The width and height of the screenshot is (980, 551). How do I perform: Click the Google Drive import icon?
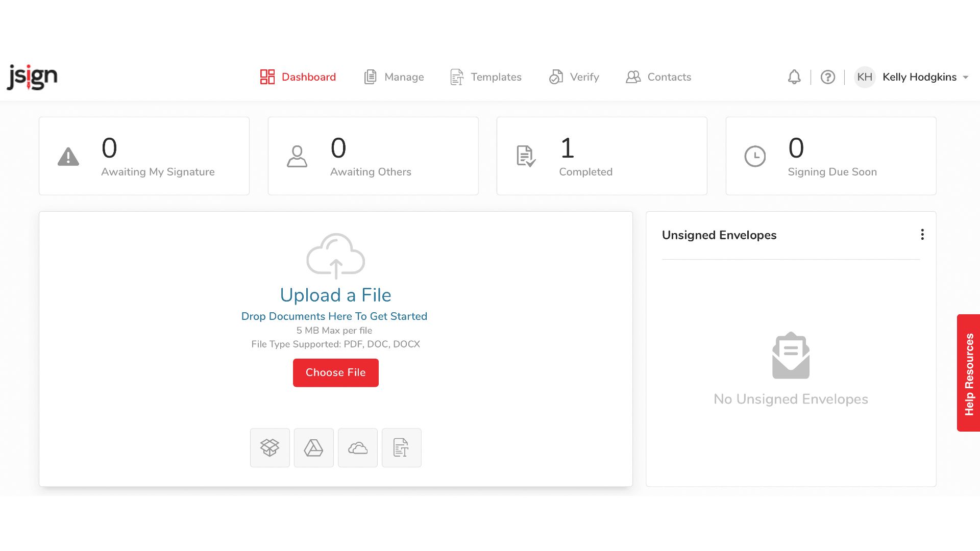(x=313, y=447)
